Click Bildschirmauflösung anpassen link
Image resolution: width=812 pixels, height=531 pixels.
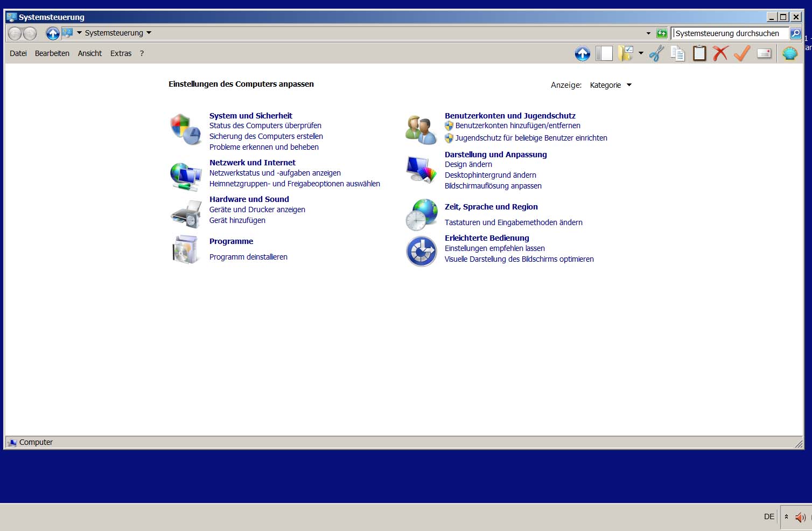click(493, 186)
